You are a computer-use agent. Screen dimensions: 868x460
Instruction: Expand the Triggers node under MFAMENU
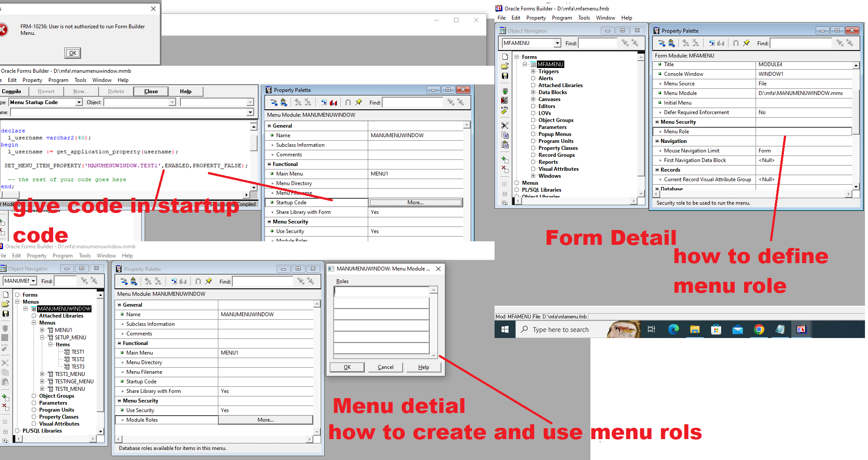[x=533, y=71]
